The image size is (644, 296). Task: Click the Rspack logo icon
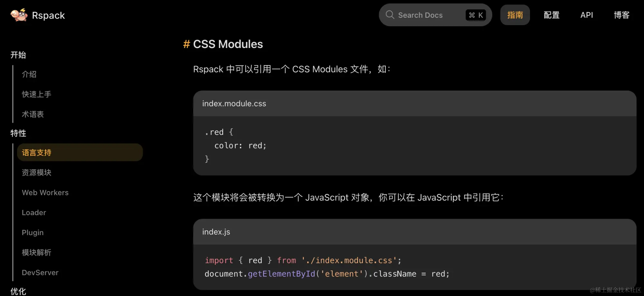tap(19, 15)
